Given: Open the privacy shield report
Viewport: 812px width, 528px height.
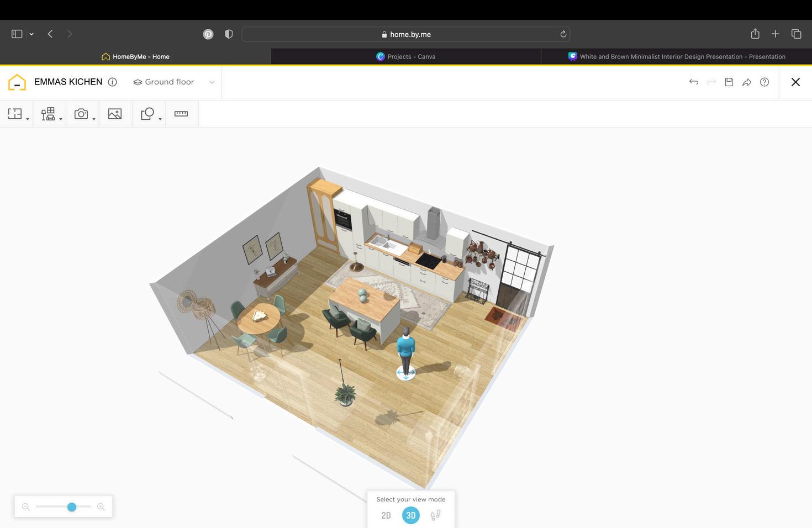Looking at the screenshot, I should (x=229, y=34).
